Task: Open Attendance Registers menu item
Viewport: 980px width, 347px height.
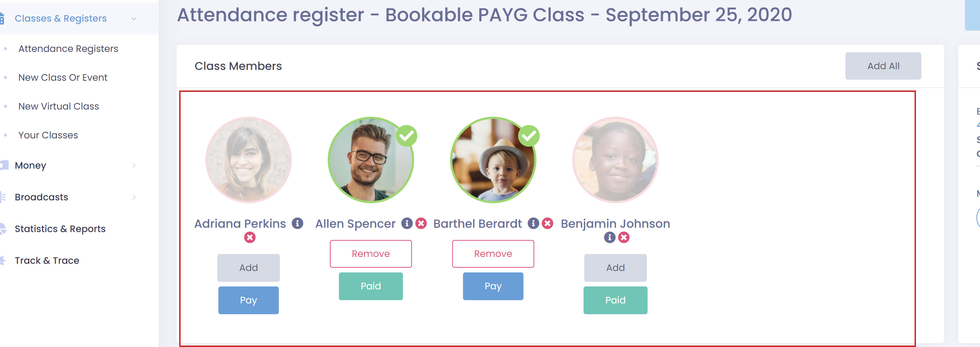Action: pos(68,49)
